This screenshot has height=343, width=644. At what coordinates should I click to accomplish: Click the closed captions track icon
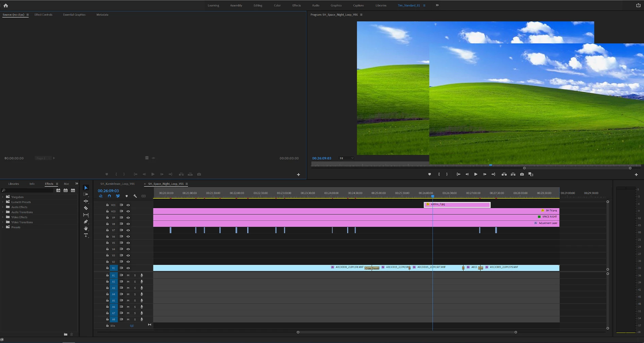143,196
